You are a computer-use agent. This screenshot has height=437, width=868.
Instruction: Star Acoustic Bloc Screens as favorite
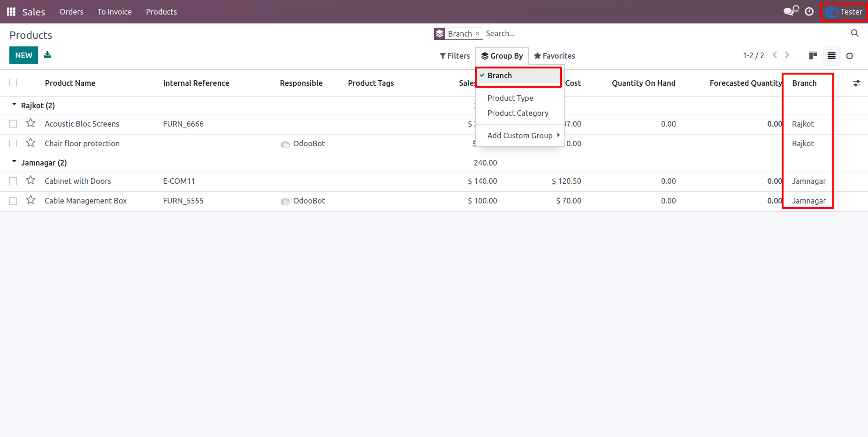tap(31, 123)
